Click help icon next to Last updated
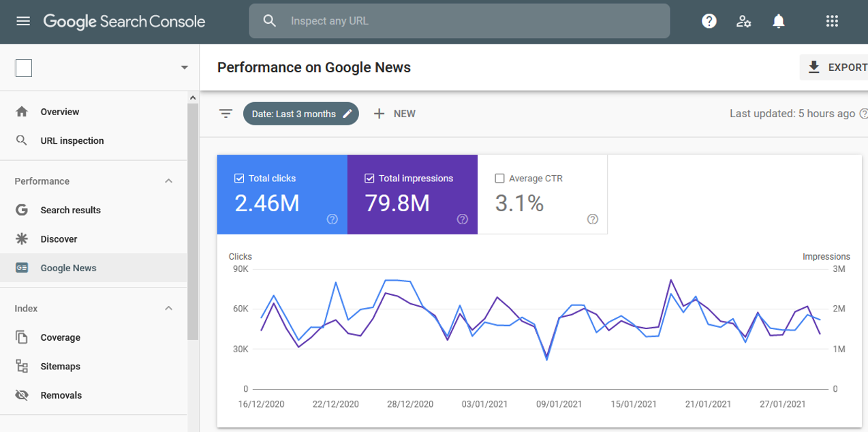 [864, 114]
